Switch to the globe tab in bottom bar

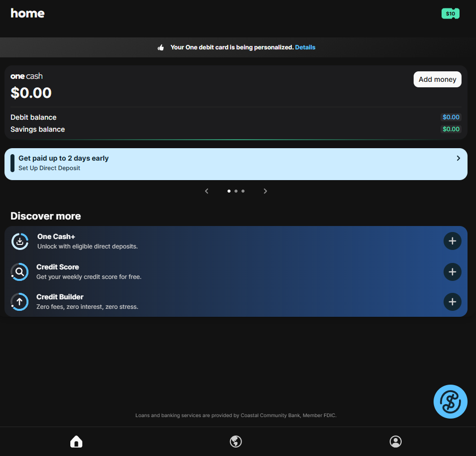point(236,442)
